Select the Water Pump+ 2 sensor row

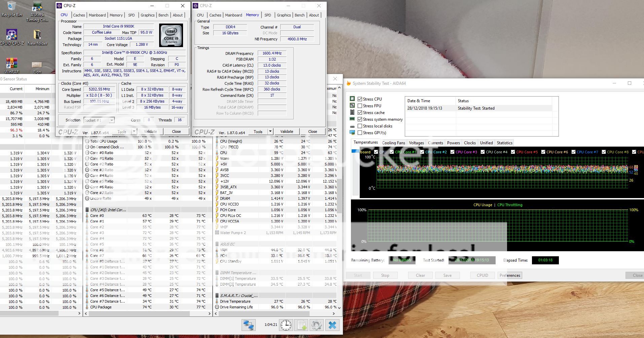tap(276, 233)
